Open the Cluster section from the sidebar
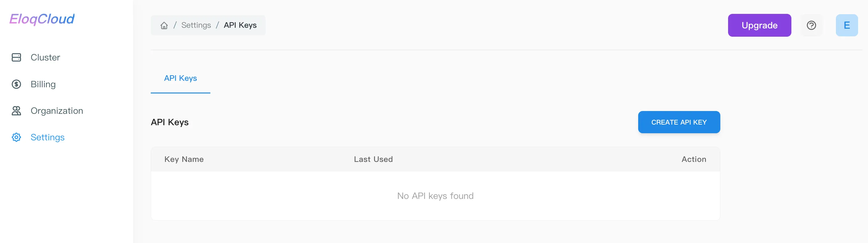Viewport: 868px width, 243px height. [45, 57]
